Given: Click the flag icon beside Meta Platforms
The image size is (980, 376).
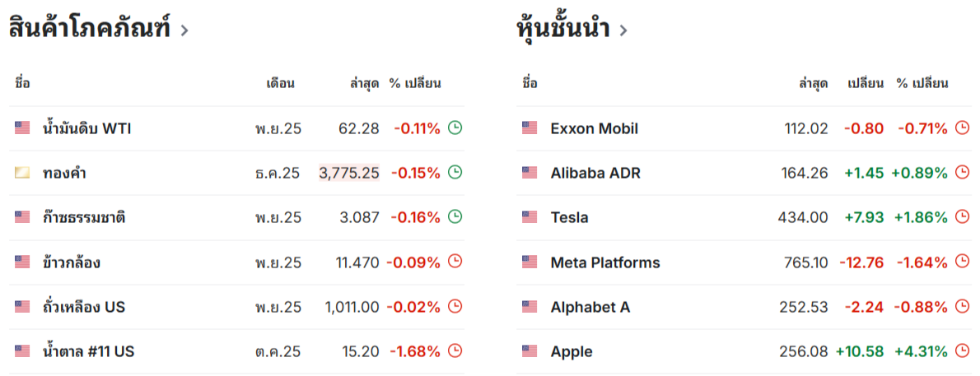Looking at the screenshot, I should pos(530,262).
